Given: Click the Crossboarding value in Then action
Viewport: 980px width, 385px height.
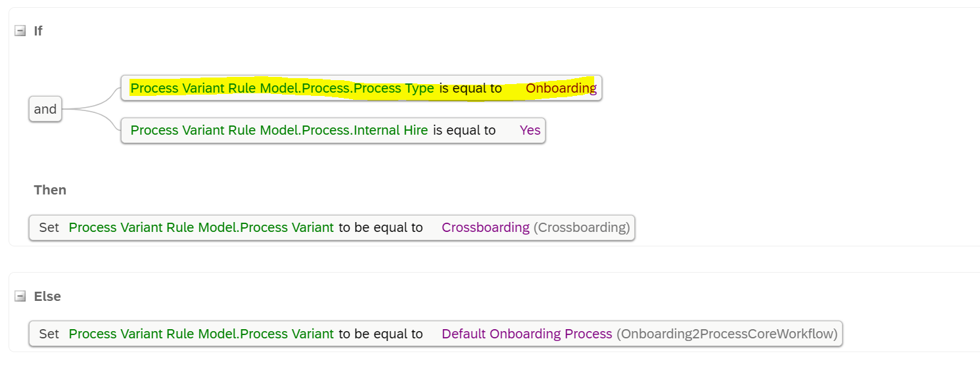Looking at the screenshot, I should pyautogui.click(x=485, y=227).
